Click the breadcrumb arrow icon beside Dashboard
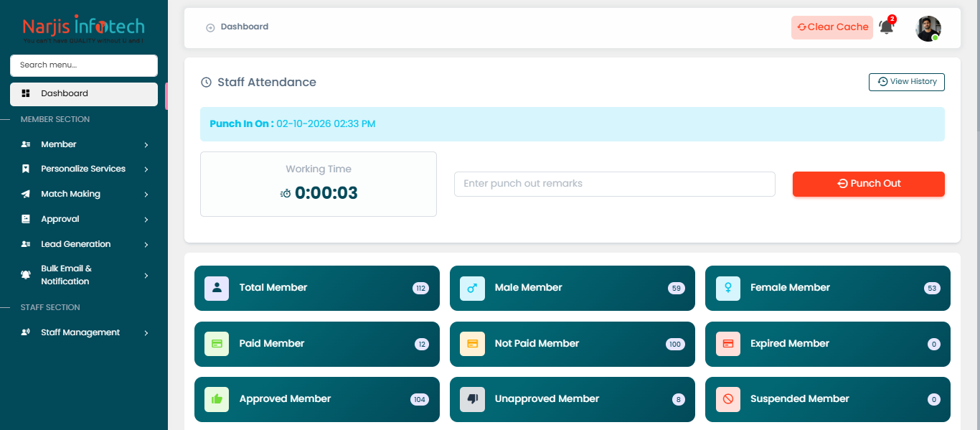Screen dimensions: 980x430 point(210,28)
